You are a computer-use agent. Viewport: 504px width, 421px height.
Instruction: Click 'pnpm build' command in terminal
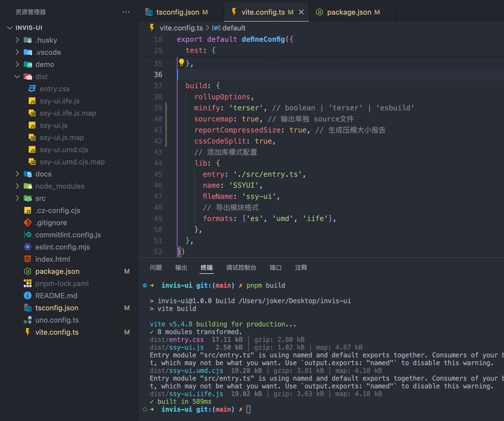tap(266, 285)
